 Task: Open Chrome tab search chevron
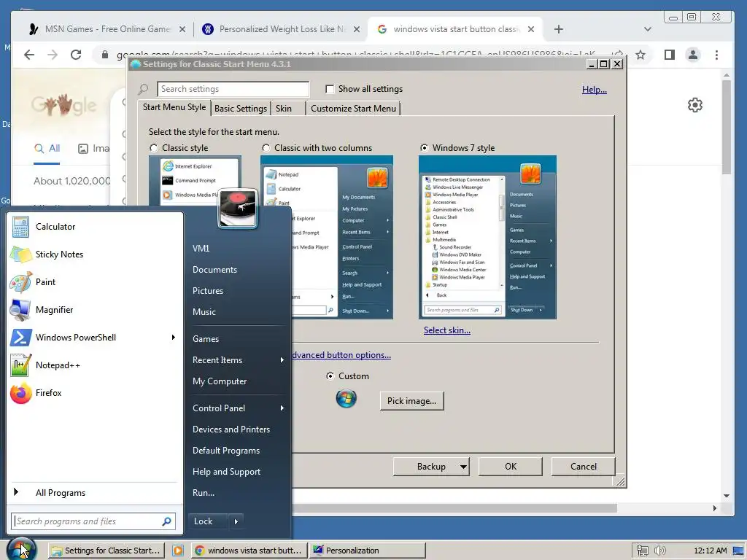[648, 29]
